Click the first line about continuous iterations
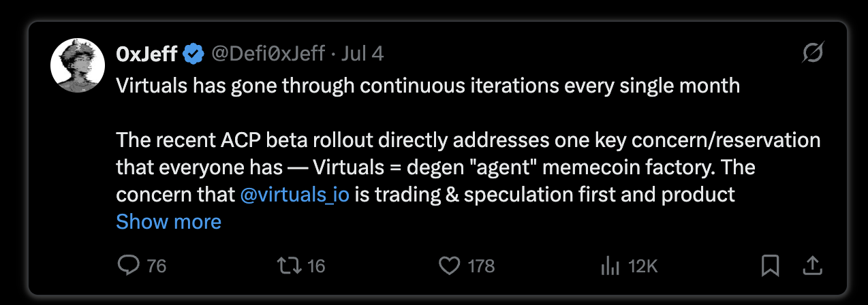The image size is (868, 305). click(x=428, y=86)
